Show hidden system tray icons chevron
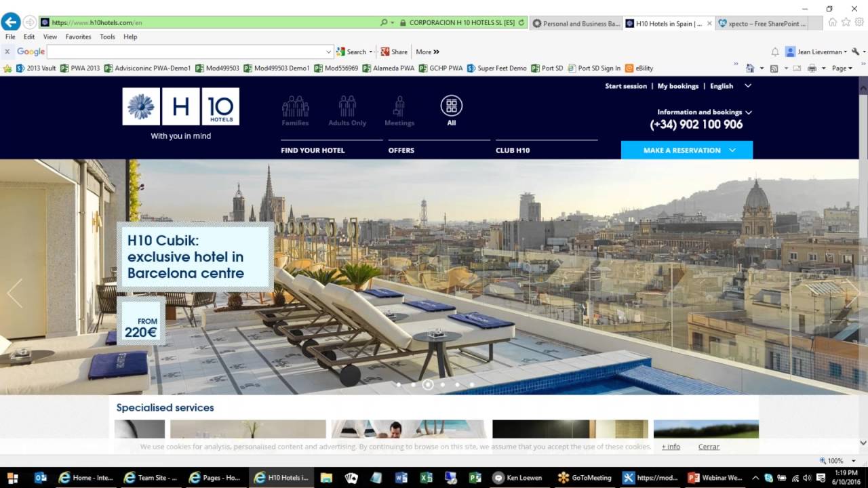Viewport: 868px width, 488px height. (756, 477)
